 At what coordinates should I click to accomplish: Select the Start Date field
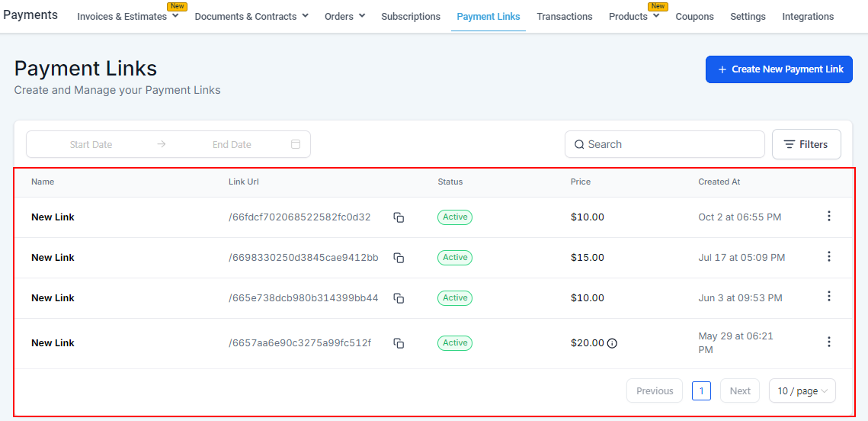point(91,144)
